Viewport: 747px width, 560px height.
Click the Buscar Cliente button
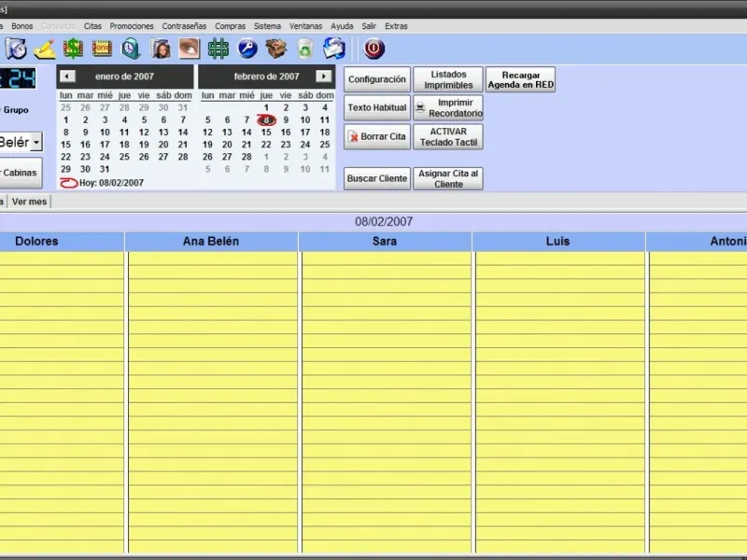[x=377, y=178]
